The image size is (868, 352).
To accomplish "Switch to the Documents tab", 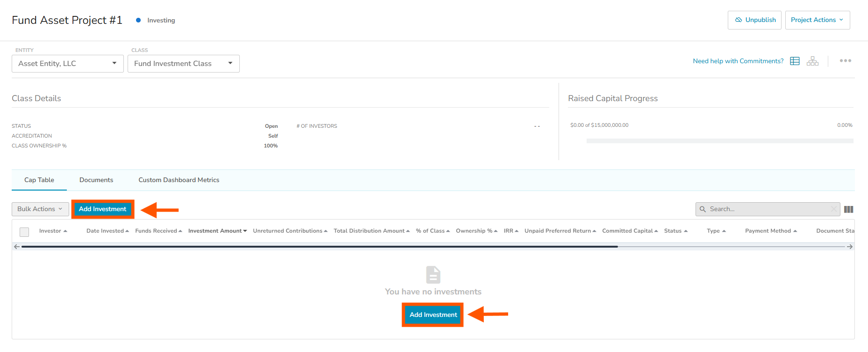I will click(x=96, y=180).
